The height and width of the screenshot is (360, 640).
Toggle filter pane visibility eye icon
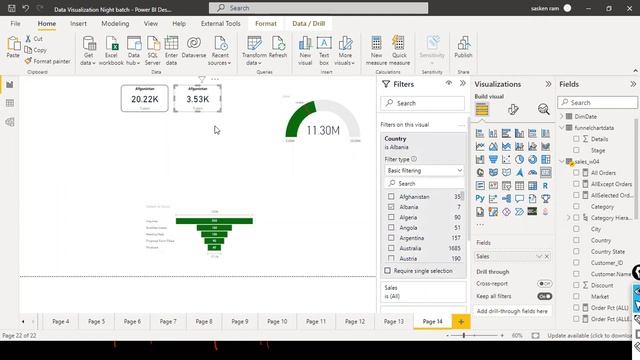(449, 83)
